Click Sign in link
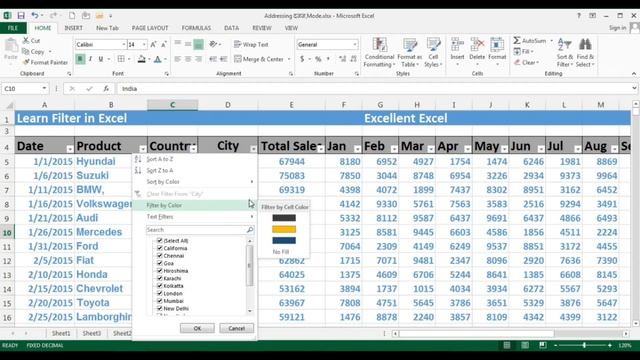 pyautogui.click(x=617, y=28)
